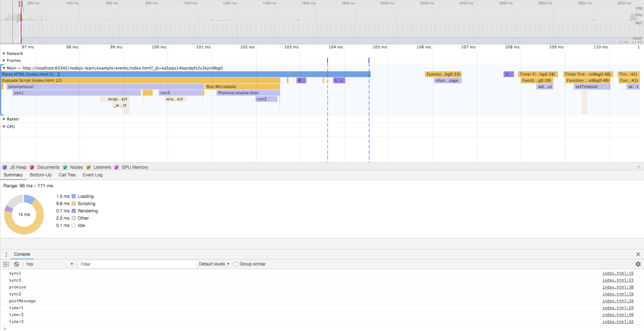The image size is (644, 331).
Task: Click the console prompt chevron
Action: pos(5,328)
